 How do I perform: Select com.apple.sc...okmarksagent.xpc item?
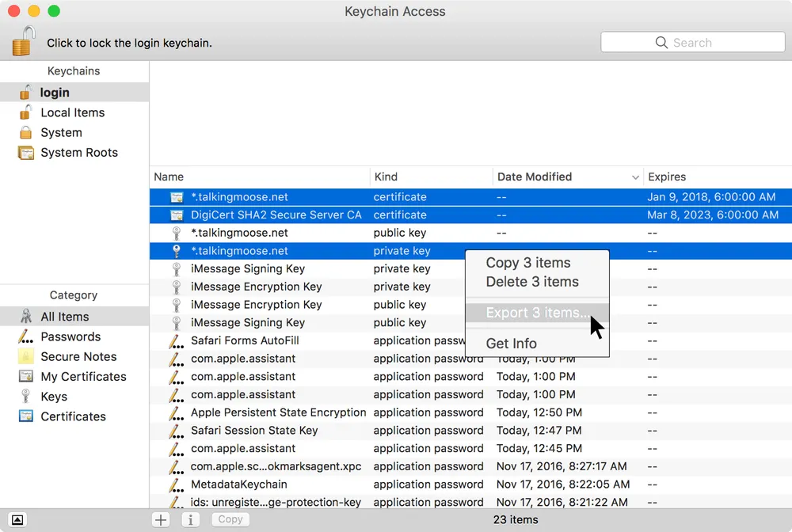[470, 466]
